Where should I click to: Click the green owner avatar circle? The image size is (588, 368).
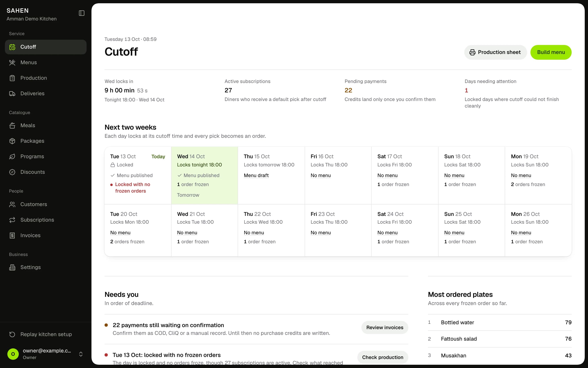click(13, 354)
